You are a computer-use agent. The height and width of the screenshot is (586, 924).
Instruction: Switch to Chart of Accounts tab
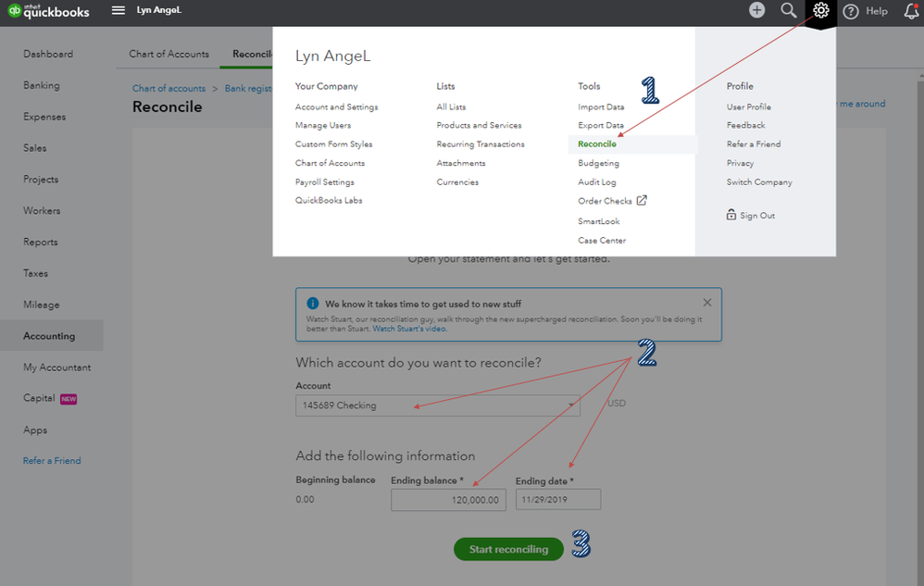[169, 54]
